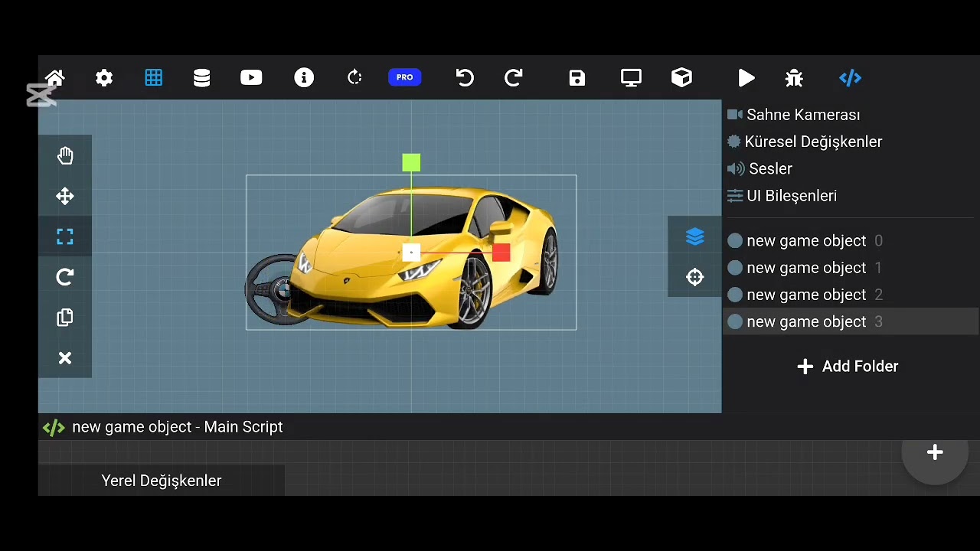Image resolution: width=980 pixels, height=551 pixels.
Task: Click the round plus add button
Action: pyautogui.click(x=935, y=452)
